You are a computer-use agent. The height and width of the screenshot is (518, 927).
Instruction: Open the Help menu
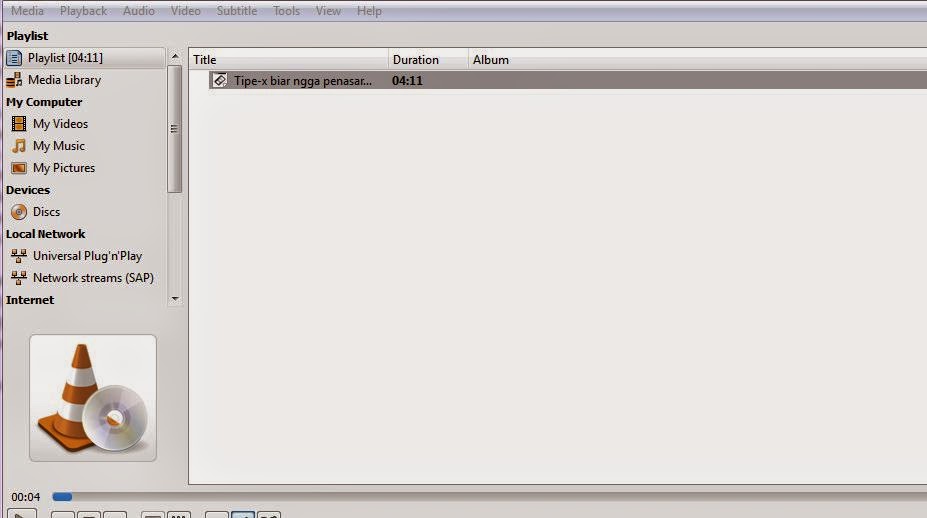369,11
